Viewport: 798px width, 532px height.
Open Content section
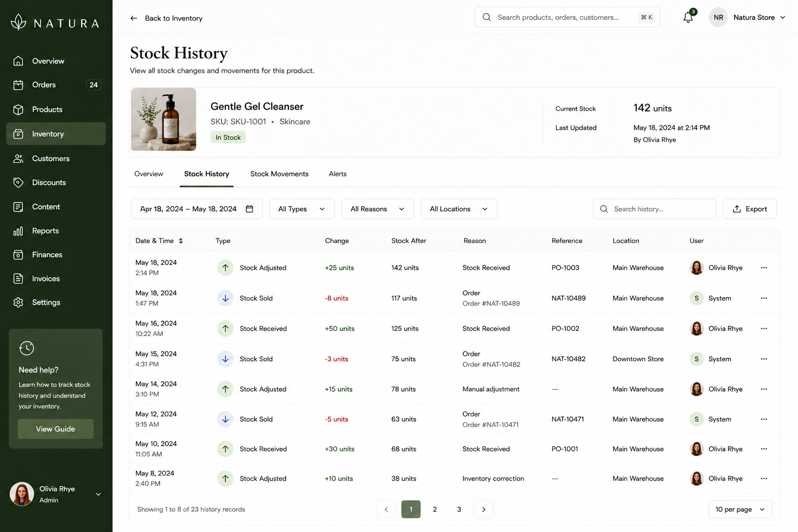click(56, 207)
